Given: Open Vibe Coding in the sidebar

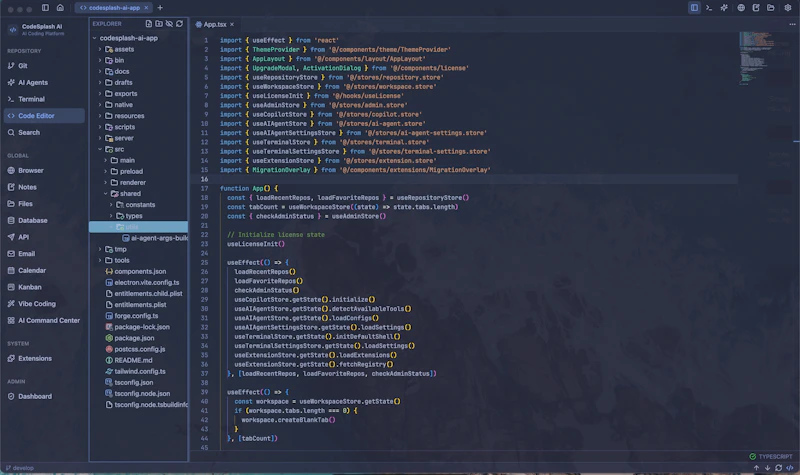Looking at the screenshot, I should tap(44, 304).
